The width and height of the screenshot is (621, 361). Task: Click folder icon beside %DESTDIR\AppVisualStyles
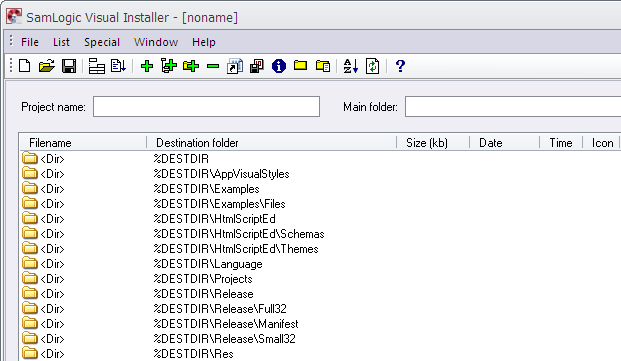[30, 173]
